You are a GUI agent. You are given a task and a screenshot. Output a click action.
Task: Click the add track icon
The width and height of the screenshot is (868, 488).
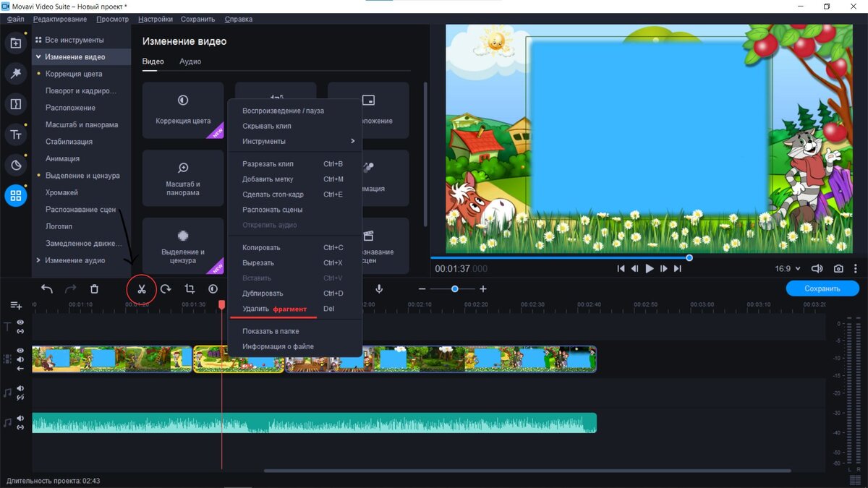tap(16, 306)
